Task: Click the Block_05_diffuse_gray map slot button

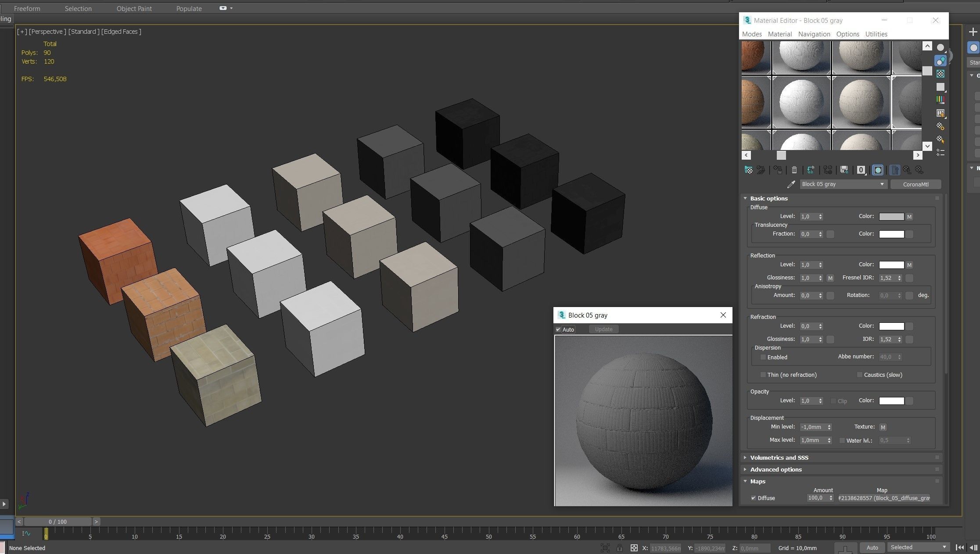Action: click(884, 498)
